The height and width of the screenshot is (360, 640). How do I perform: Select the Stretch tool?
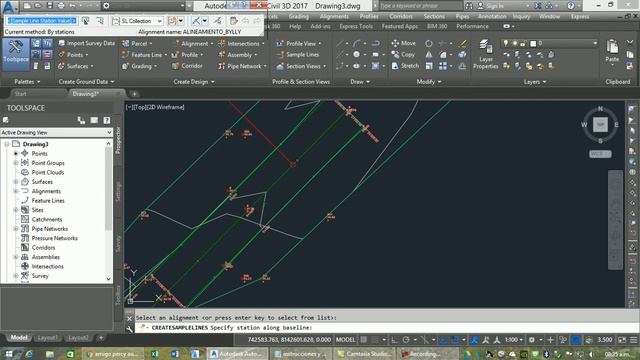(405, 66)
